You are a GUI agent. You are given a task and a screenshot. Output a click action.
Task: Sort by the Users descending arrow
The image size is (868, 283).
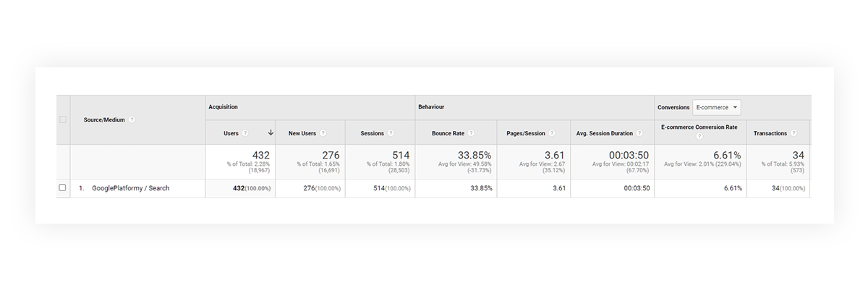(271, 133)
